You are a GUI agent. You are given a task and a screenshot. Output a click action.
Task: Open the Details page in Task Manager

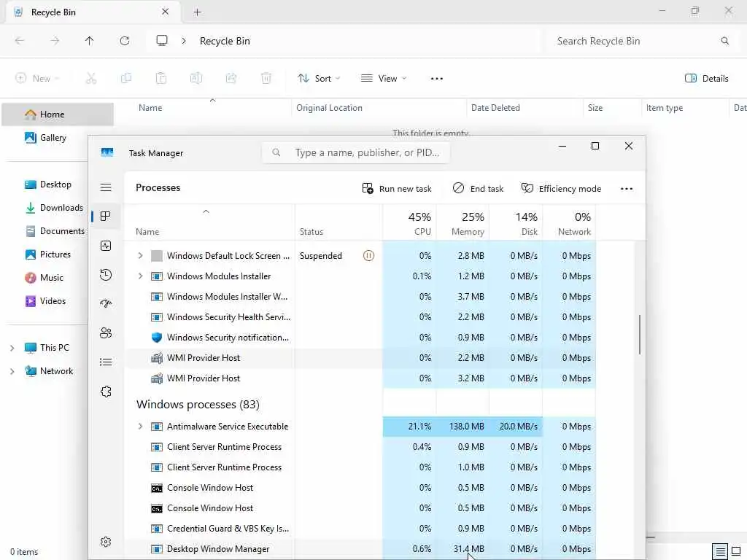[x=106, y=362]
